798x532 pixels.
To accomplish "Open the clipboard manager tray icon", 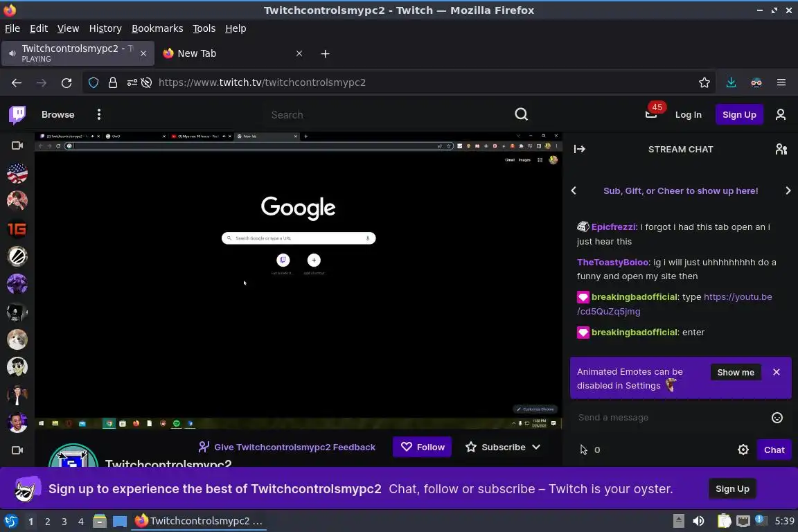I will click(x=724, y=521).
